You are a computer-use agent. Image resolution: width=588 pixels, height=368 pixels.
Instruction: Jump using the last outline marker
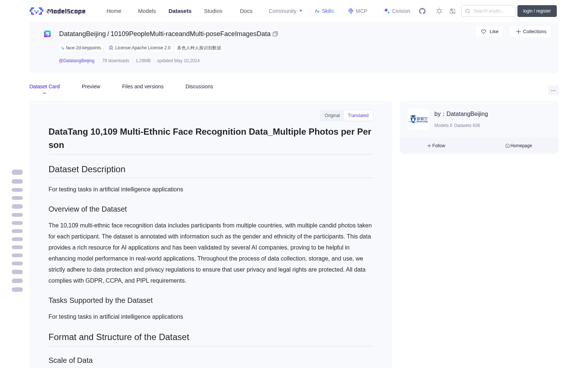tap(17, 290)
